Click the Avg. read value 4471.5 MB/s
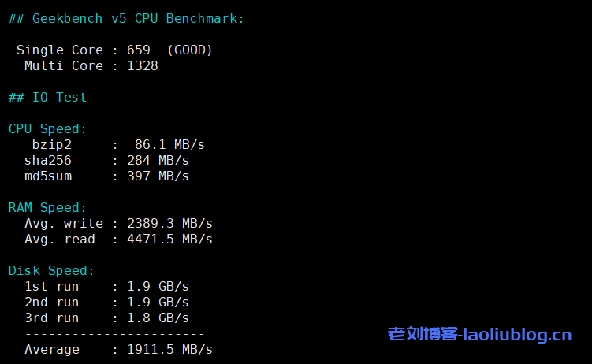Screen dimensions: 592x364 tap(169, 239)
